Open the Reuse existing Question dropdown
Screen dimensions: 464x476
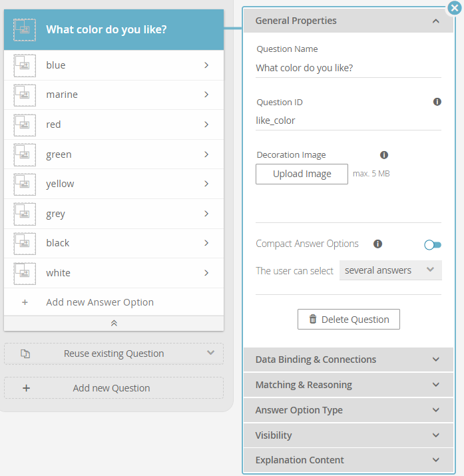point(114,354)
